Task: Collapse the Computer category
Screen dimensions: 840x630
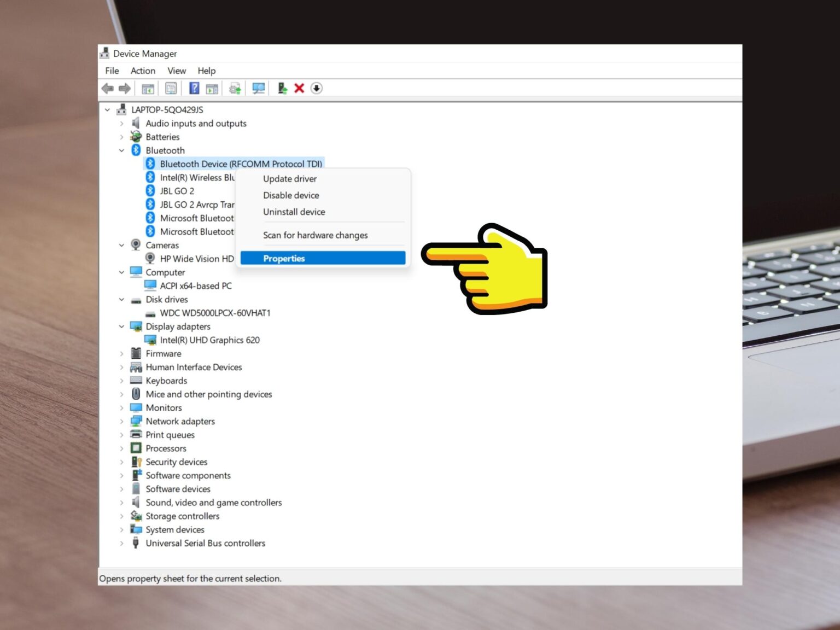Action: click(x=121, y=272)
